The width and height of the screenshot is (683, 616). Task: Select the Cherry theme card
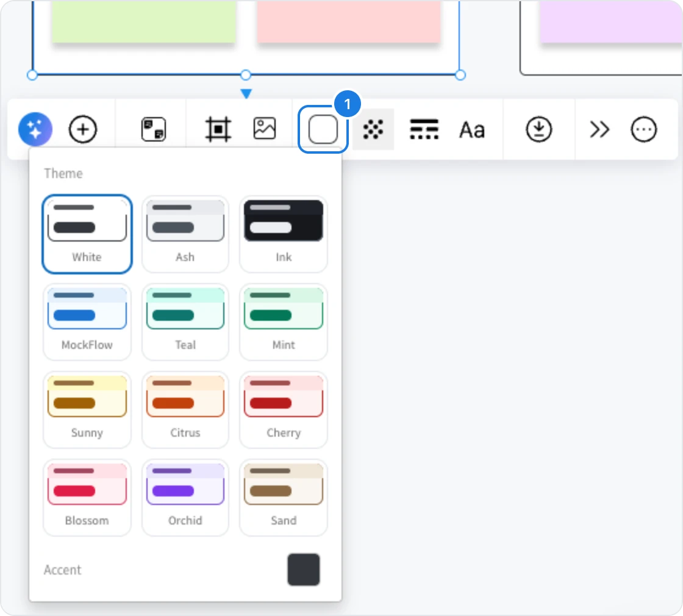(x=283, y=410)
